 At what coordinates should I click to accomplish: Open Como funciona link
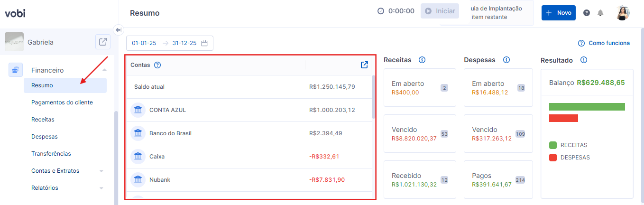pyautogui.click(x=609, y=43)
